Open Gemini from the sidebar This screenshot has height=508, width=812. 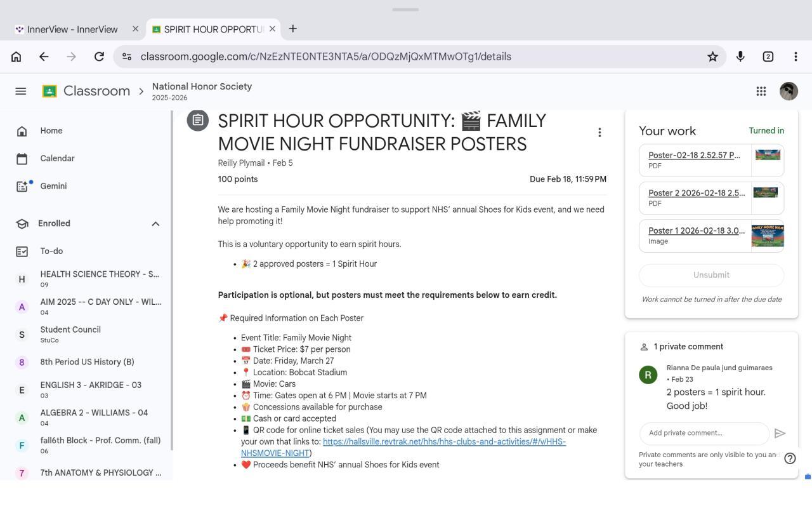click(x=53, y=186)
